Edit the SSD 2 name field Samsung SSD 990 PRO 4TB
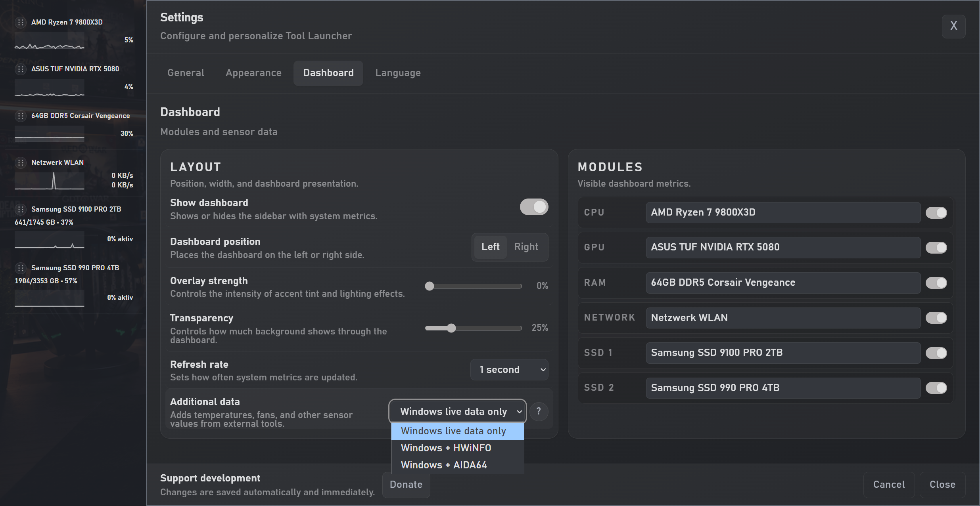Image resolution: width=980 pixels, height=506 pixels. [x=783, y=388]
